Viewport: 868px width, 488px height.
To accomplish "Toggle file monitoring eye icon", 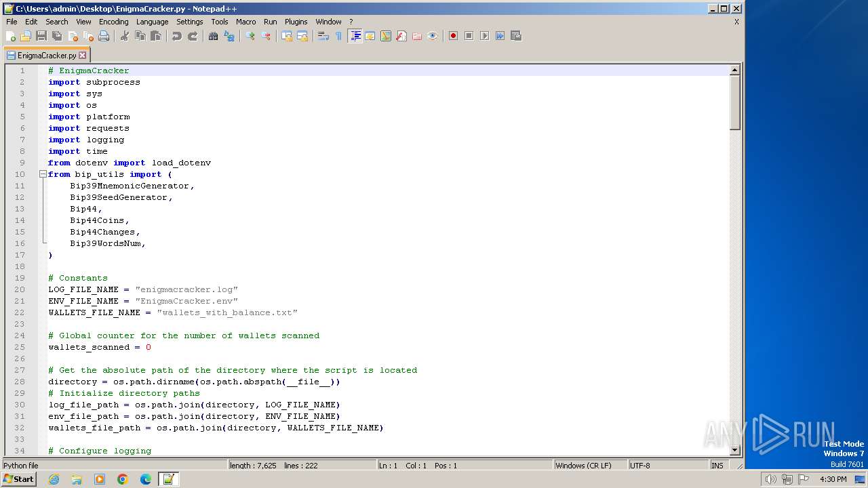I will click(x=433, y=36).
